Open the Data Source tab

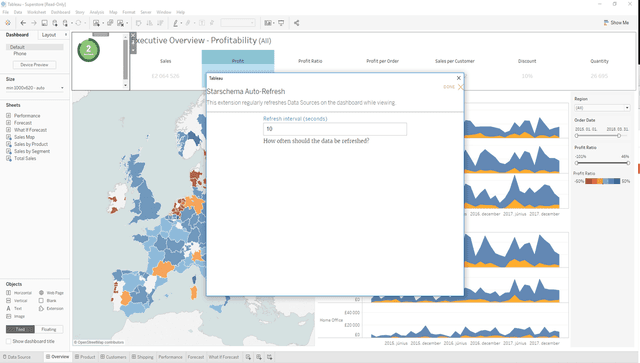tap(17, 357)
